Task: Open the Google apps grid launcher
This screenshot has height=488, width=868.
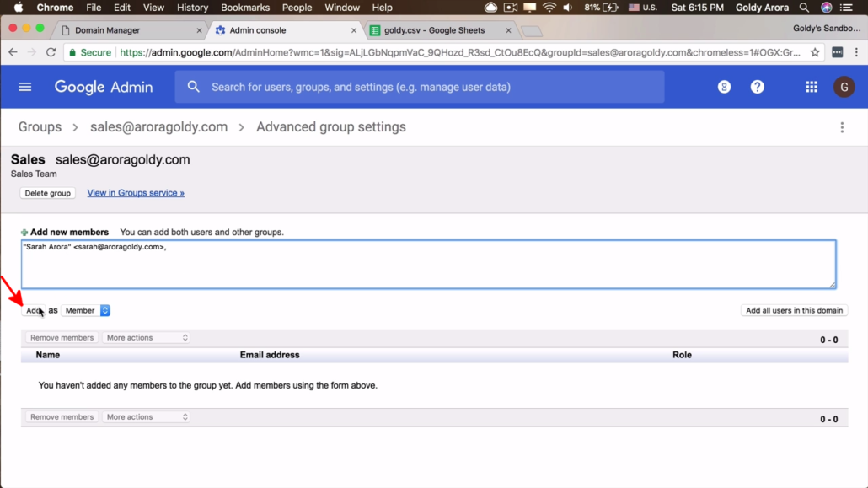Action: tap(812, 87)
